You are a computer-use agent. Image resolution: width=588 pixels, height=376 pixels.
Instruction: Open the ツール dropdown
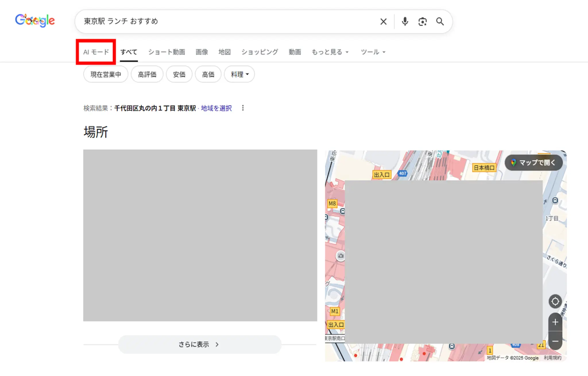(373, 52)
